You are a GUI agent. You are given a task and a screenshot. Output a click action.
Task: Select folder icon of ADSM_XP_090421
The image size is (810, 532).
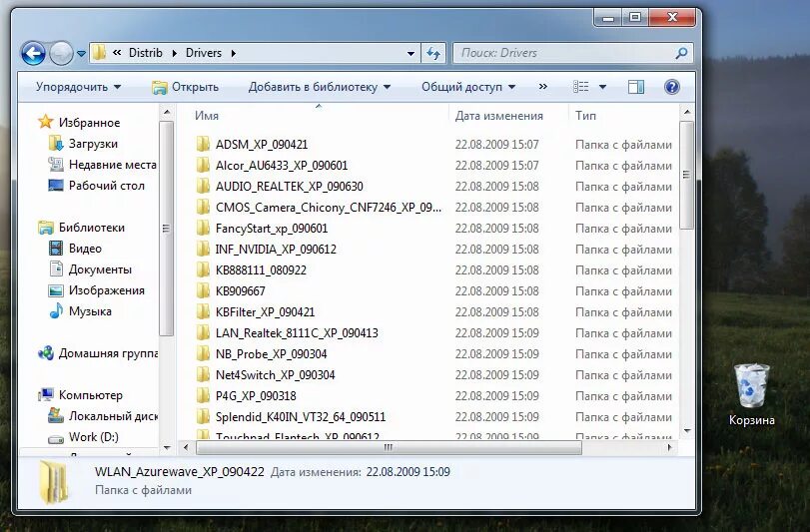[203, 144]
